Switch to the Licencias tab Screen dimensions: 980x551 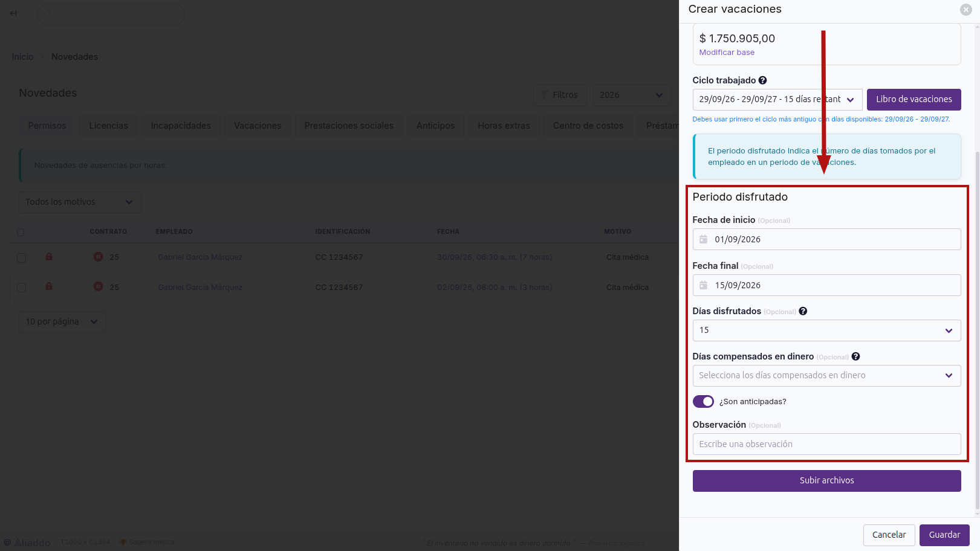tap(109, 126)
